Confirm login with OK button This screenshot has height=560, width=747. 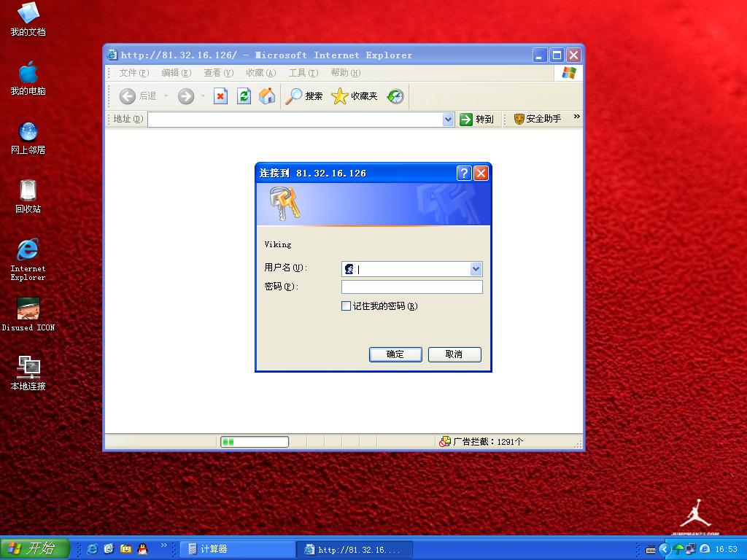click(395, 354)
